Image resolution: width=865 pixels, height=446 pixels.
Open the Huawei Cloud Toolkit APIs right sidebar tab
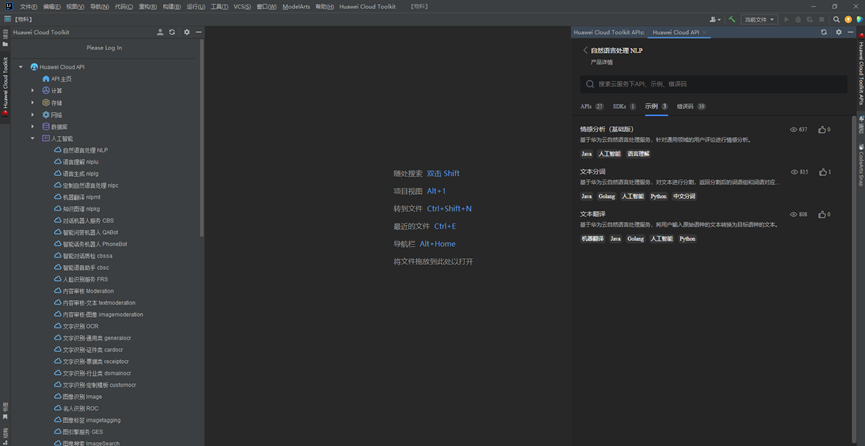point(860,69)
